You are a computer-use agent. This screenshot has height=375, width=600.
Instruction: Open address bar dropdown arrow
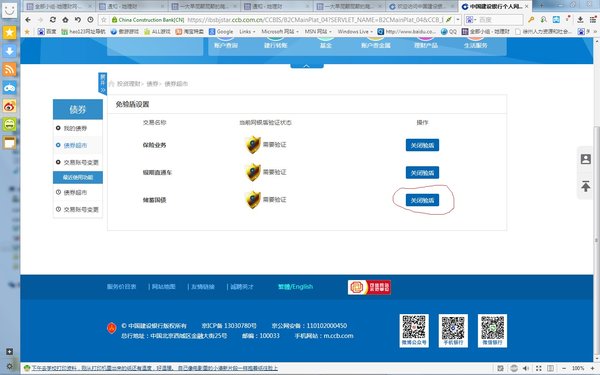click(458, 20)
